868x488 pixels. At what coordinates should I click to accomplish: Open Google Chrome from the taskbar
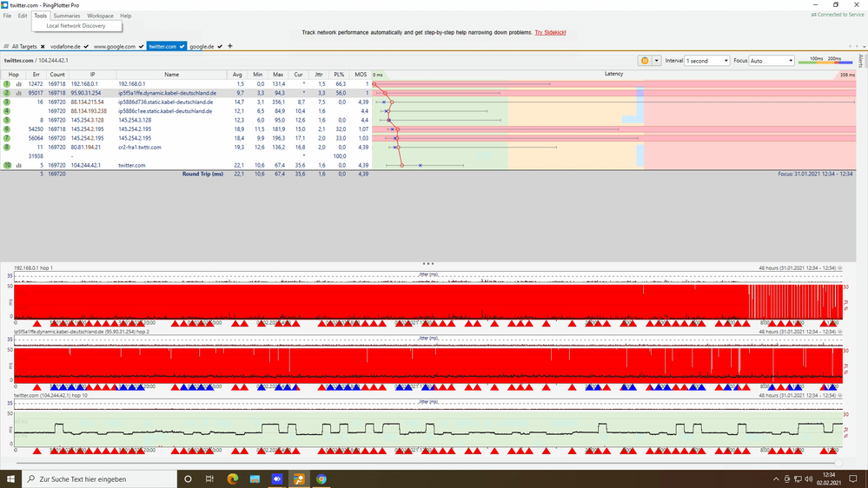tap(321, 479)
